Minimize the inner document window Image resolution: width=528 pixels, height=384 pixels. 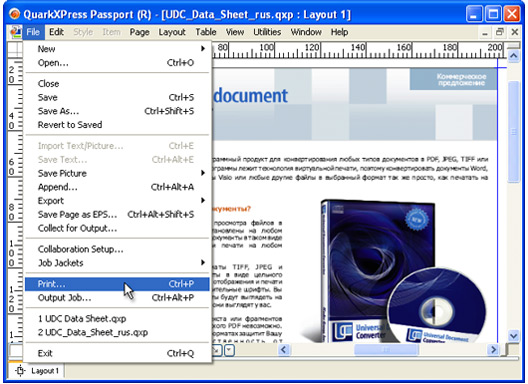click(485, 32)
